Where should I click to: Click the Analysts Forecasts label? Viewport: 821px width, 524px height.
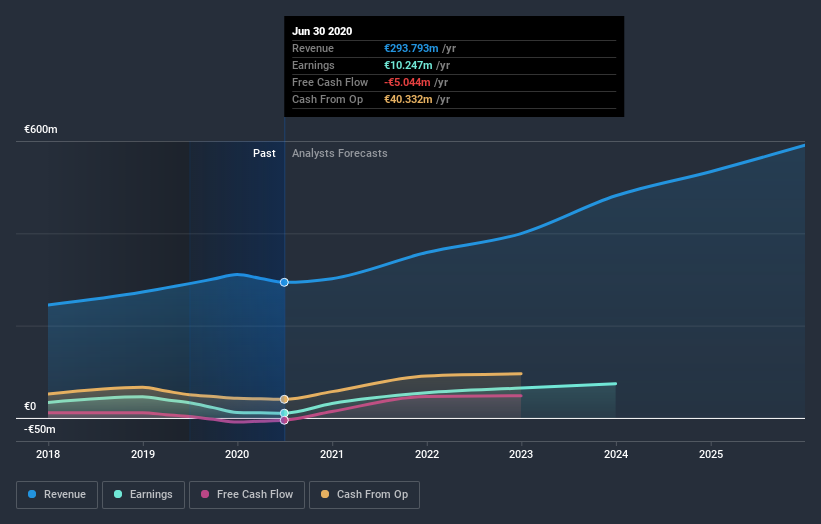coord(340,153)
